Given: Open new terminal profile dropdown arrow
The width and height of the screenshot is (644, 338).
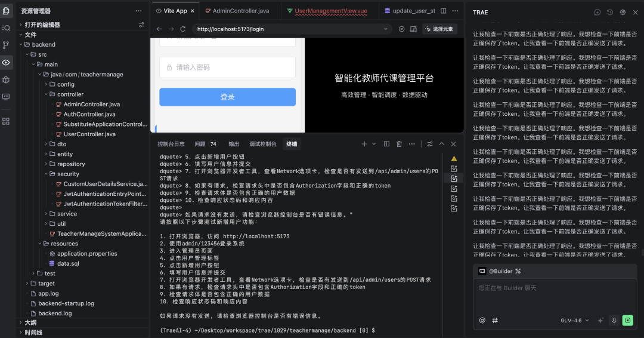Looking at the screenshot, I should pyautogui.click(x=374, y=144).
